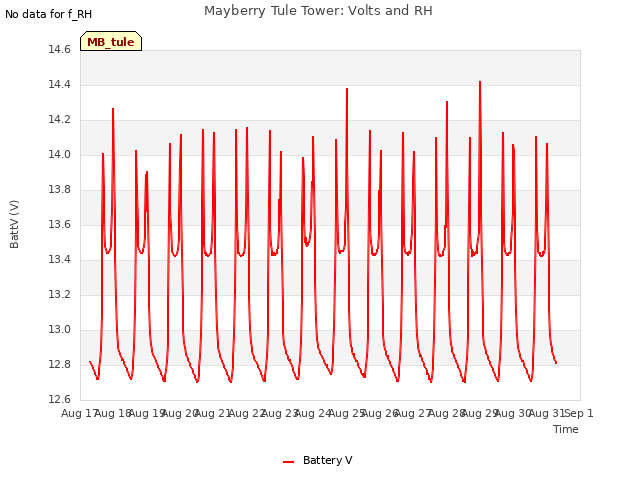Click the 14.0 y-axis tick label
Image resolution: width=640 pixels, height=480 pixels.
pos(59,155)
